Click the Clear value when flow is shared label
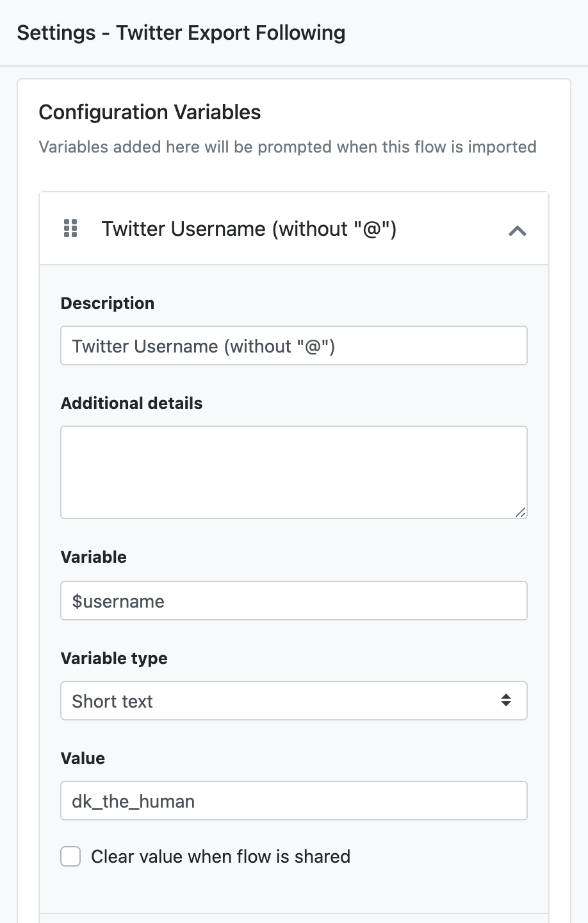The height and width of the screenshot is (923, 588). [x=221, y=856]
